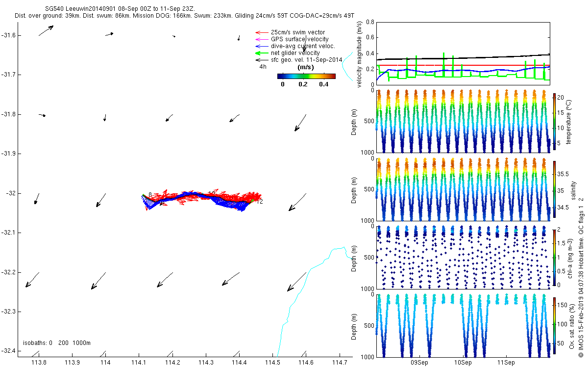Click the '114.6' longitude tick label

[306, 363]
